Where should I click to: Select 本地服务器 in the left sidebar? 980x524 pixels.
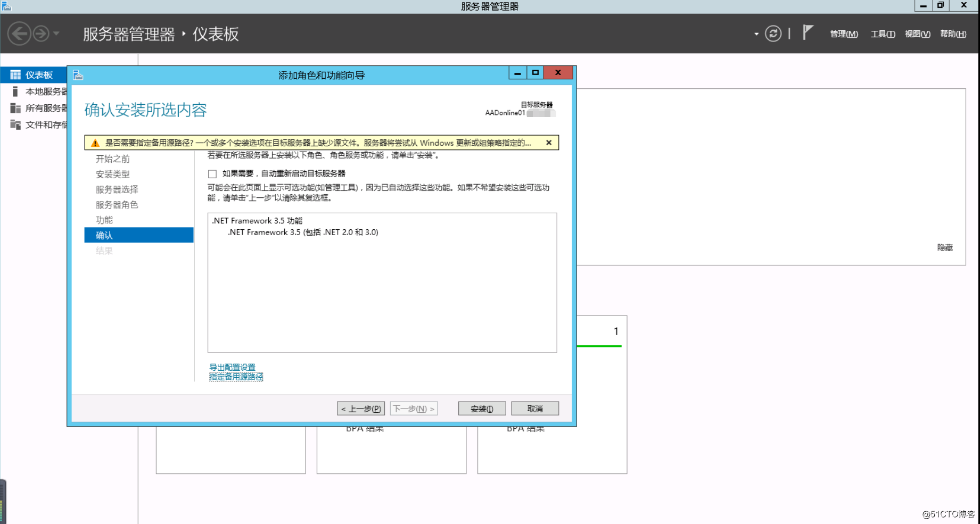click(x=34, y=92)
